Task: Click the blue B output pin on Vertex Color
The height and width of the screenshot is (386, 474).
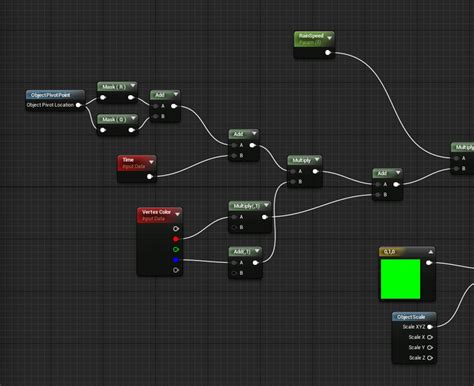Action: tap(176, 260)
